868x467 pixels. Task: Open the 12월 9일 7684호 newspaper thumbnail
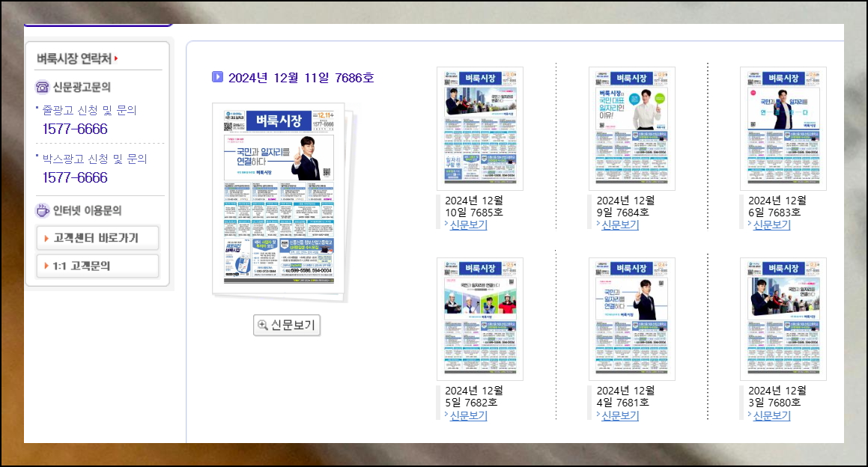[631, 129]
